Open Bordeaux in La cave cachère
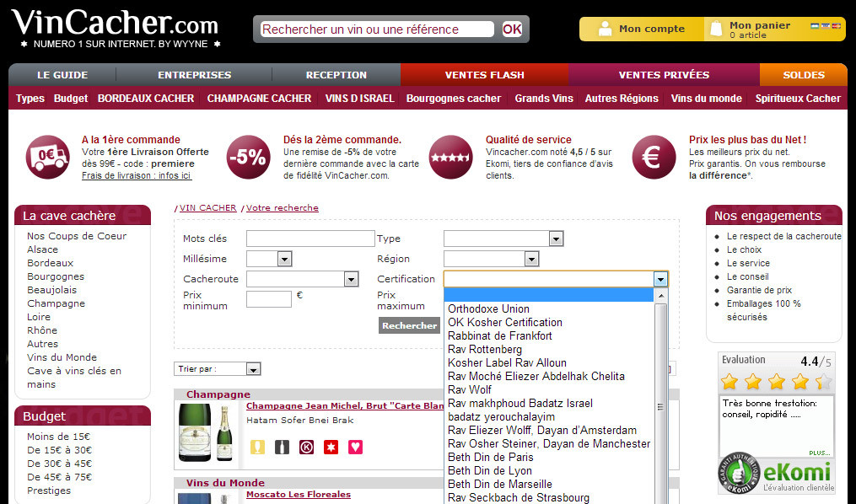 51,263
